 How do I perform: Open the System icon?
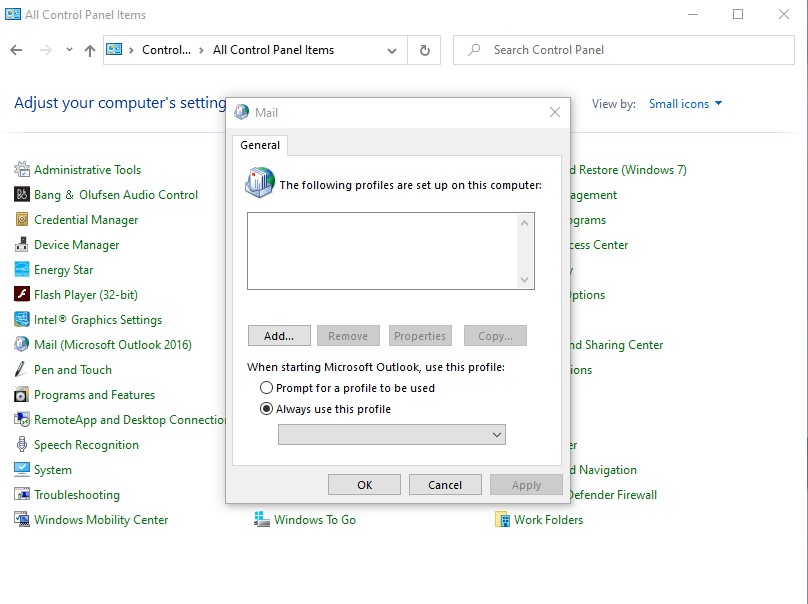22,469
